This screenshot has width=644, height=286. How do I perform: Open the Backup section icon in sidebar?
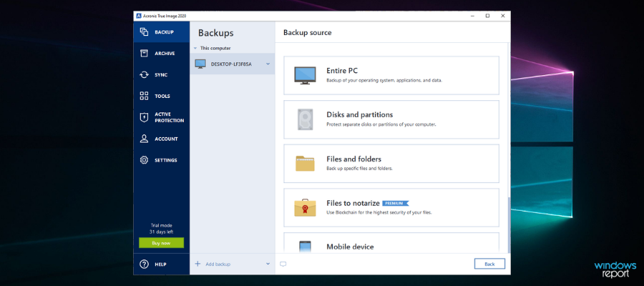click(x=144, y=32)
